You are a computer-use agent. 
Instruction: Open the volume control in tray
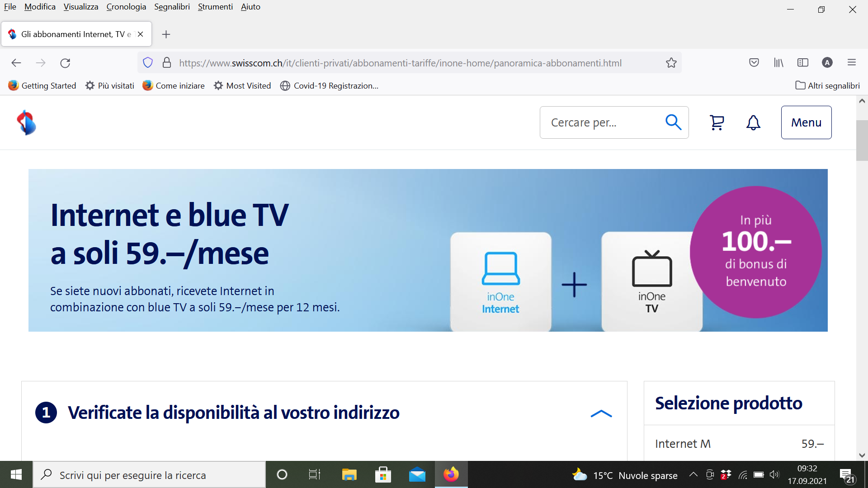click(774, 474)
